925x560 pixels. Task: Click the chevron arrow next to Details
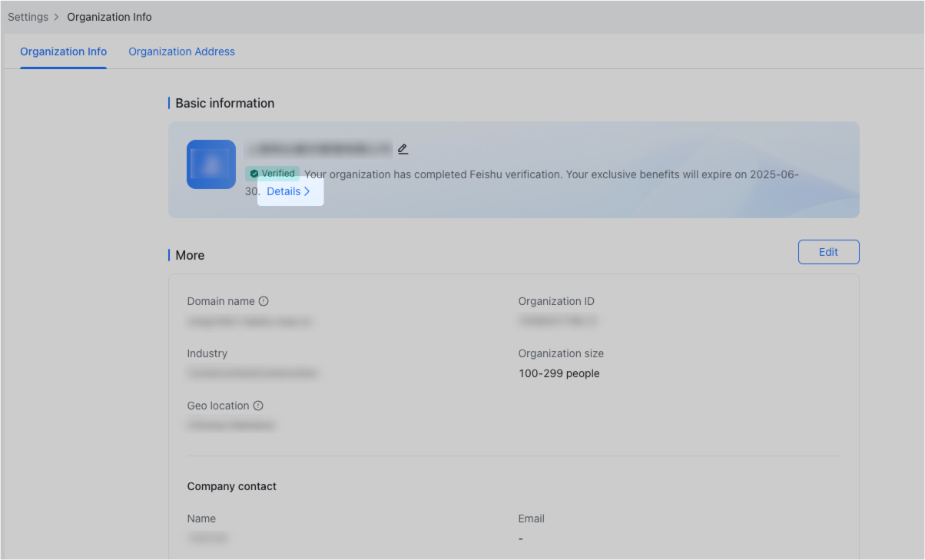click(x=307, y=191)
